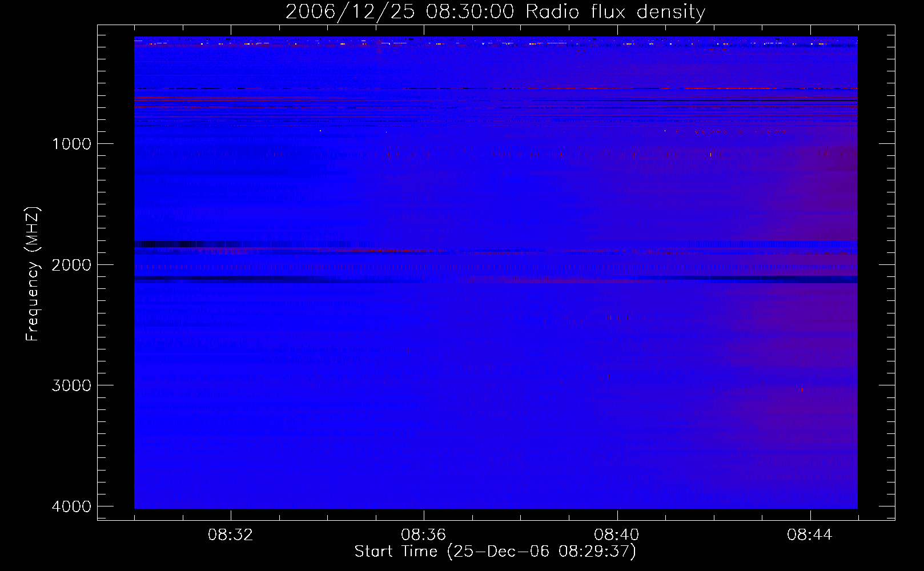Select the 1000 frequency tick label
This screenshot has height=571, width=924.
[x=71, y=144]
